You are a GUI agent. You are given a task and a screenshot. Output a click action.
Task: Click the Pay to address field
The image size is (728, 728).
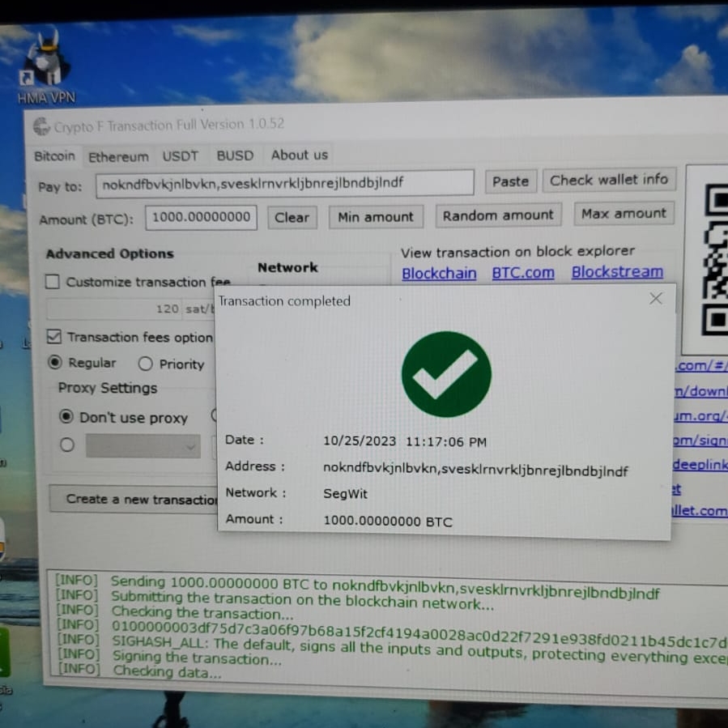[x=283, y=183]
